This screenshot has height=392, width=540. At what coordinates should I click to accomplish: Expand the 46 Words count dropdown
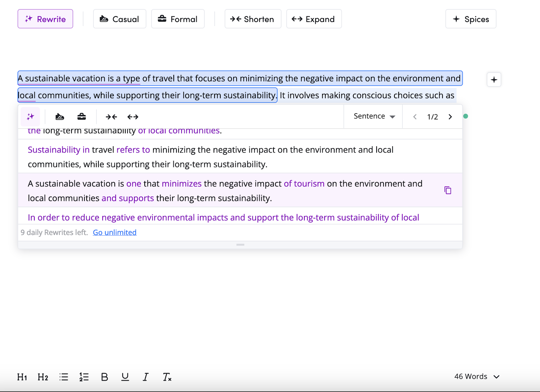(477, 376)
